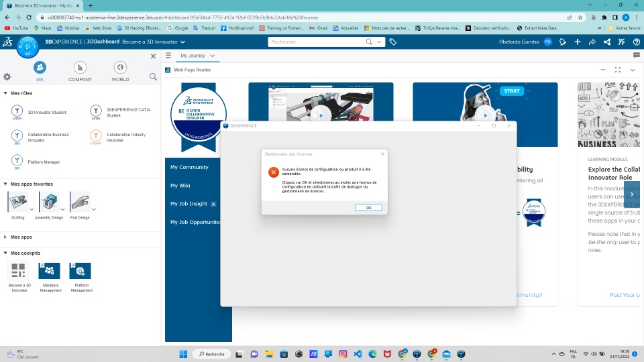Click OK in the license manager dialog
This screenshot has height=362, width=644.
pos(368,208)
